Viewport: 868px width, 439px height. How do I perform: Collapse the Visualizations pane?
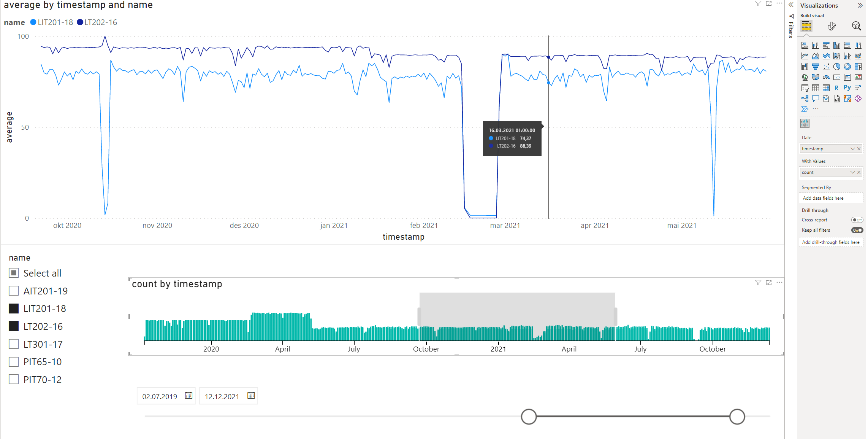click(x=860, y=5)
